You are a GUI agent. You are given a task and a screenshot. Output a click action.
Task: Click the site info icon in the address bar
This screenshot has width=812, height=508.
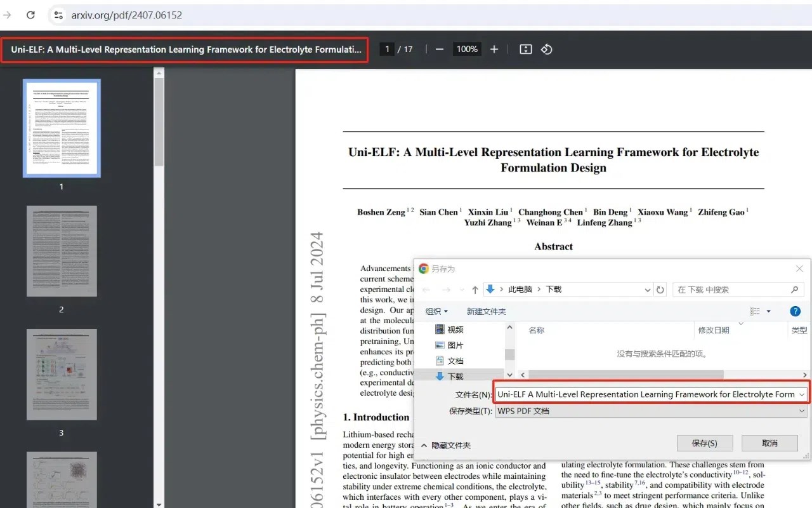pyautogui.click(x=58, y=15)
